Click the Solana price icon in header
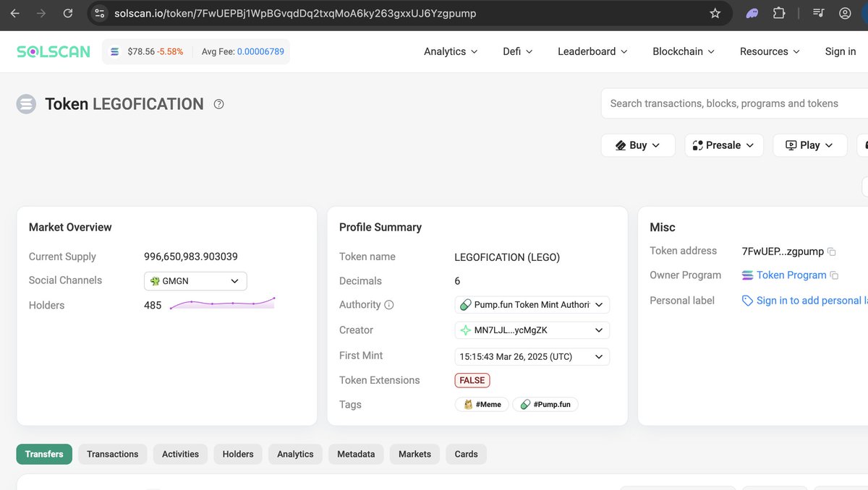868x490 pixels. 114,52
